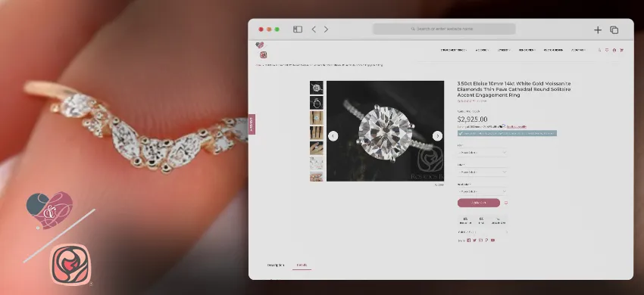
Task: Share product on Pinterest
Action: (486, 241)
